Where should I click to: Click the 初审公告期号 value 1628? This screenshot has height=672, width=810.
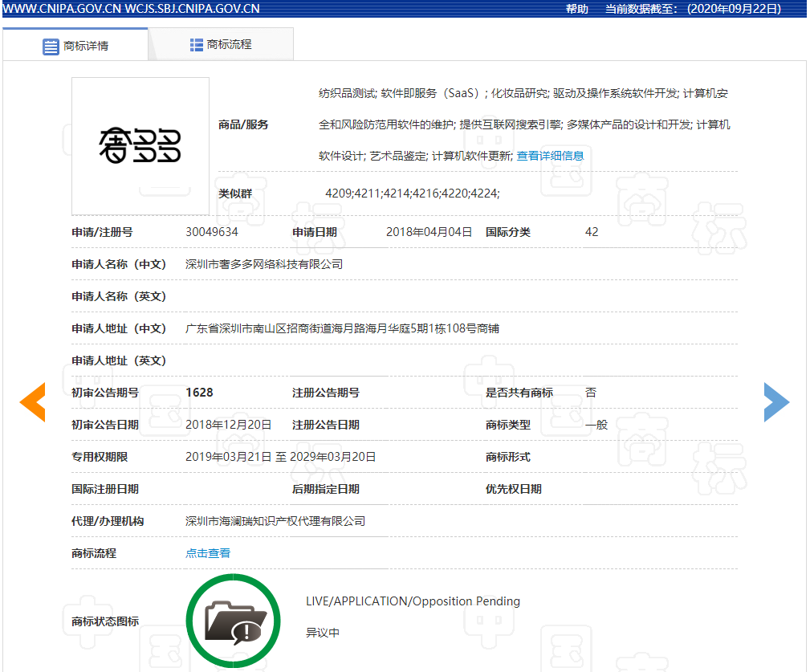[199, 393]
